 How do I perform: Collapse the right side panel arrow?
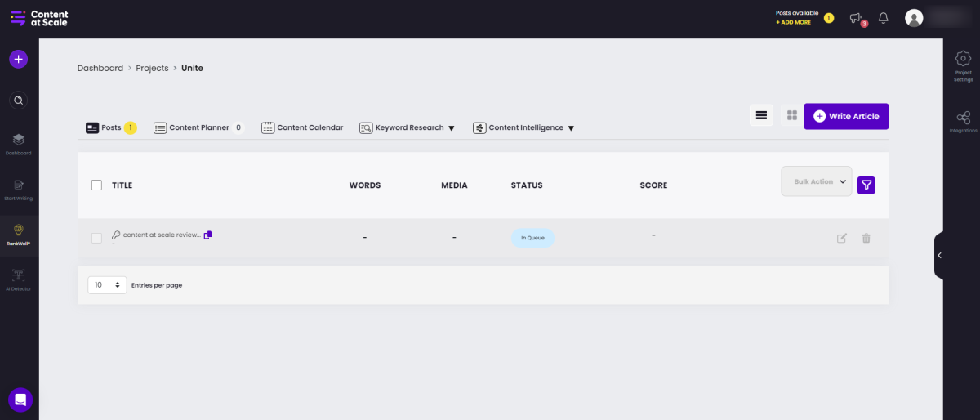940,256
